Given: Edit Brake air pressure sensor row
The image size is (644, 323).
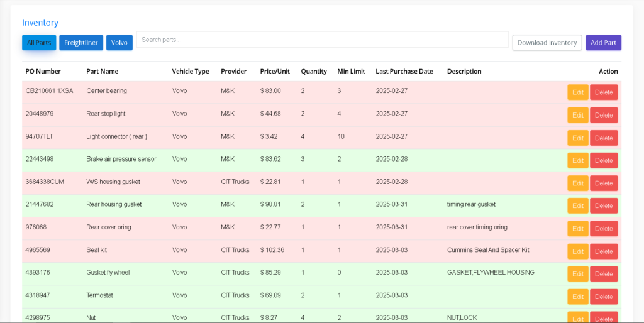Looking at the screenshot, I should tap(578, 160).
